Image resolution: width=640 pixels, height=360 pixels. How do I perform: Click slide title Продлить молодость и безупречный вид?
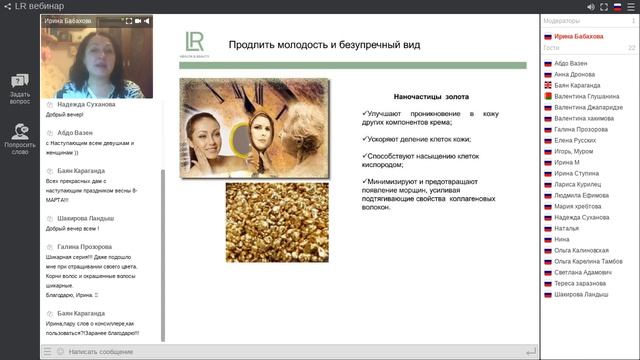click(324, 45)
